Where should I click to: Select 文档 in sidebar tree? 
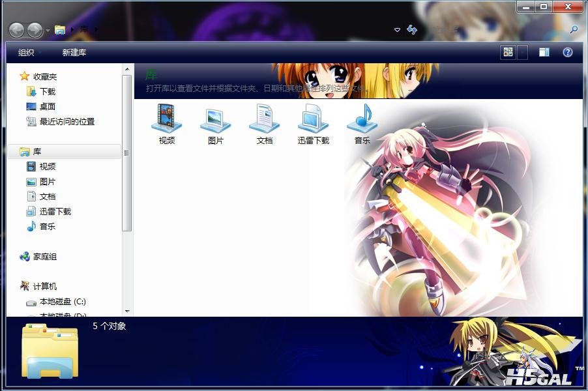[x=48, y=196]
